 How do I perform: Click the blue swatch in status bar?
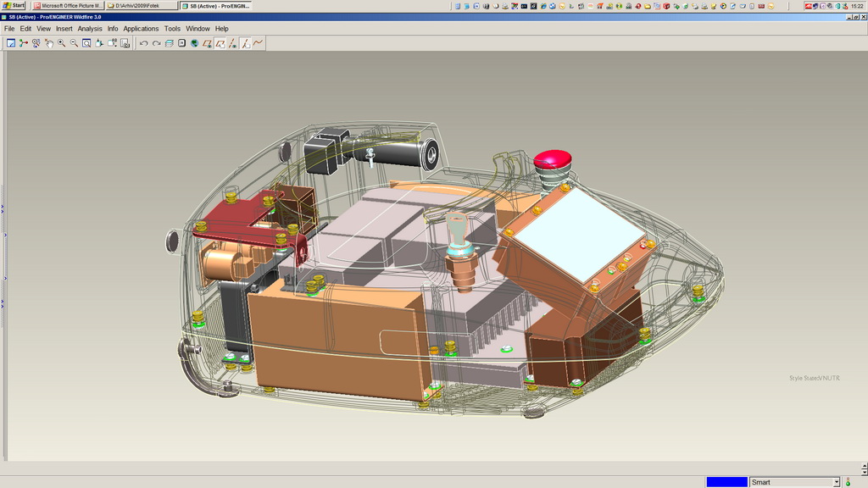coord(726,482)
